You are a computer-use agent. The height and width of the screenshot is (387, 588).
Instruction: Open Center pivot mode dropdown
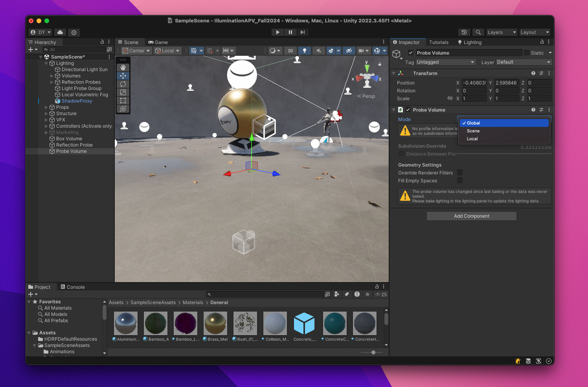click(136, 51)
